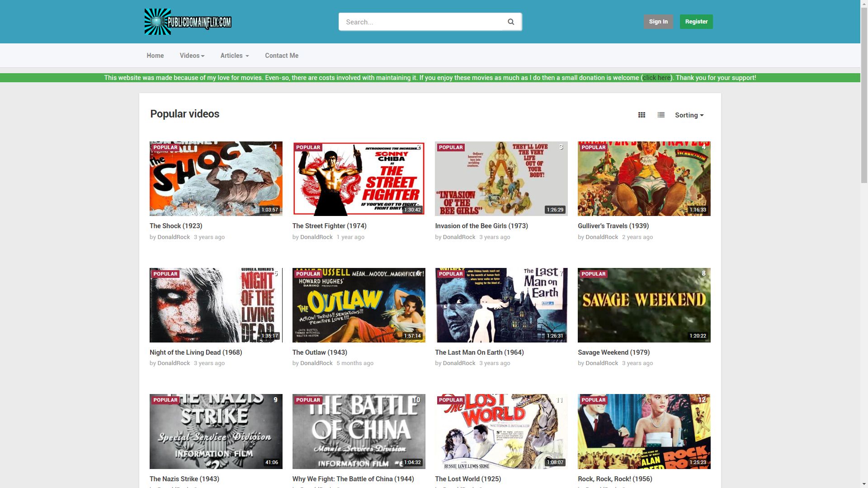The height and width of the screenshot is (488, 868).
Task: Follow the 'click here' donation link
Action: [x=656, y=78]
